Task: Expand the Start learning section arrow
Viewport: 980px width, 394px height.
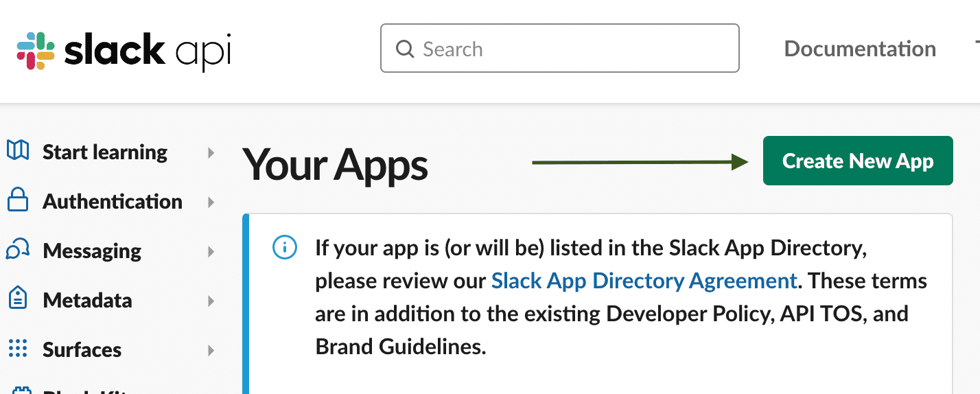Action: pyautogui.click(x=211, y=152)
